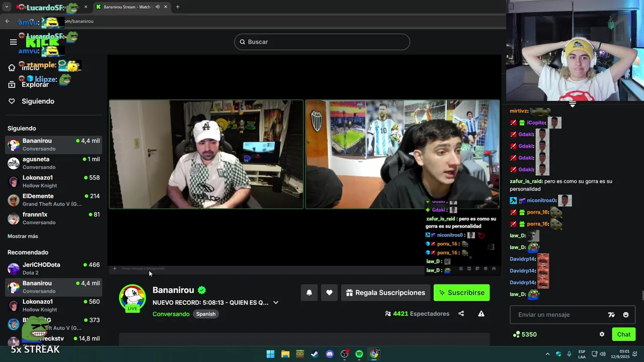Open the Windows notification bell
The width and height of the screenshot is (644, 362).
635,354
